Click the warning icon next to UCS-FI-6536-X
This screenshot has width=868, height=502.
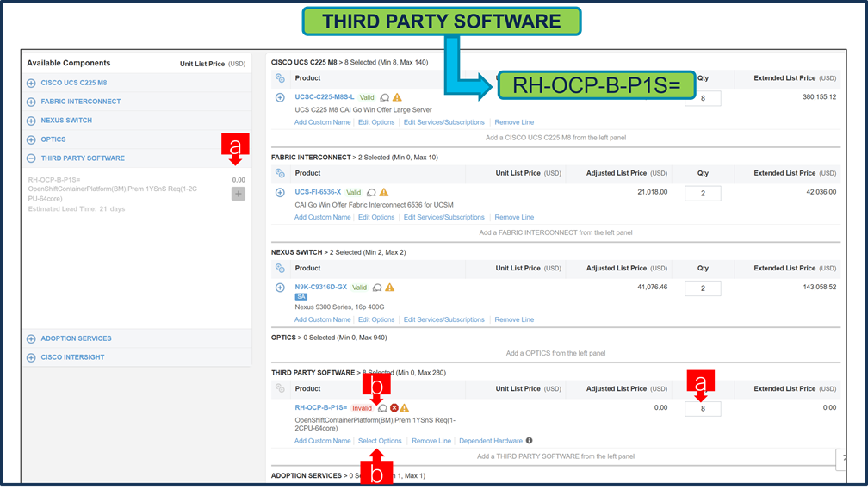point(385,192)
